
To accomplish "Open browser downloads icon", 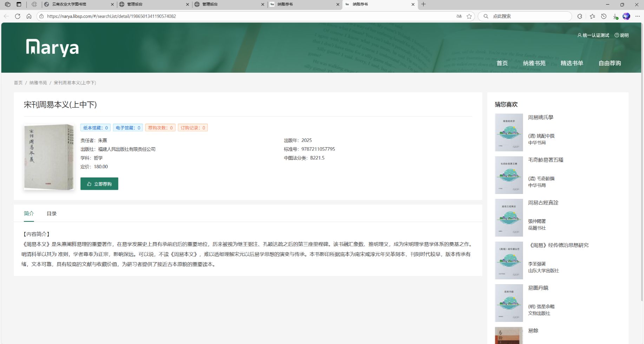I will (615, 16).
